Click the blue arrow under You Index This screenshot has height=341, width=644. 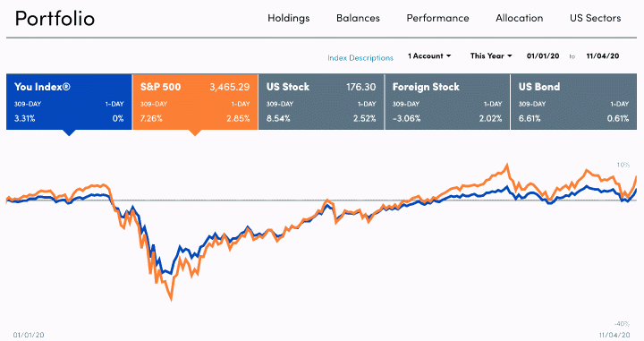[x=70, y=132]
